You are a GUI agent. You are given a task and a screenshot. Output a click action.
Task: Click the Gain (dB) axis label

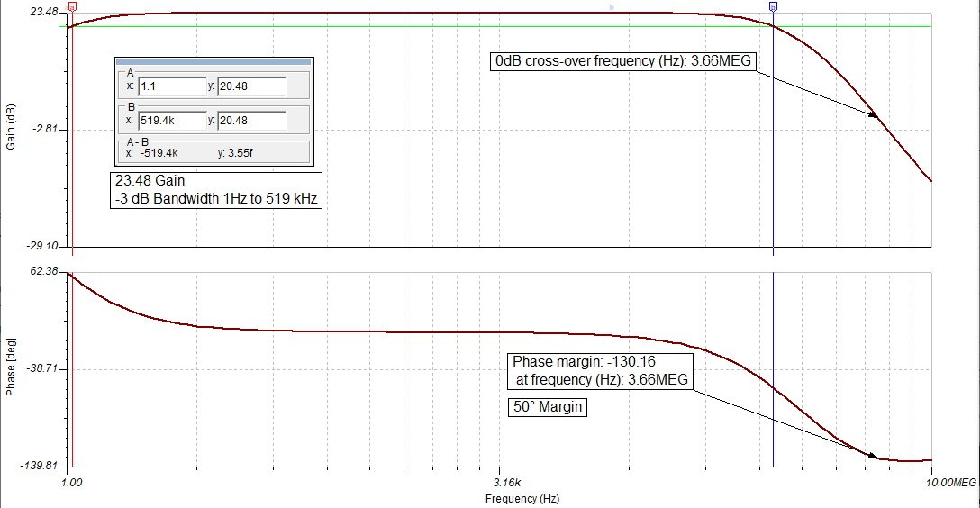click(11, 128)
